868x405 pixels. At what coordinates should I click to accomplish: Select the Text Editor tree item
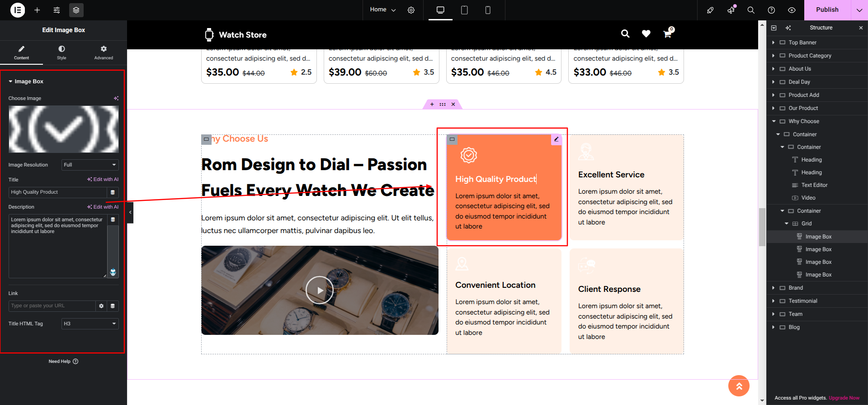coord(814,185)
